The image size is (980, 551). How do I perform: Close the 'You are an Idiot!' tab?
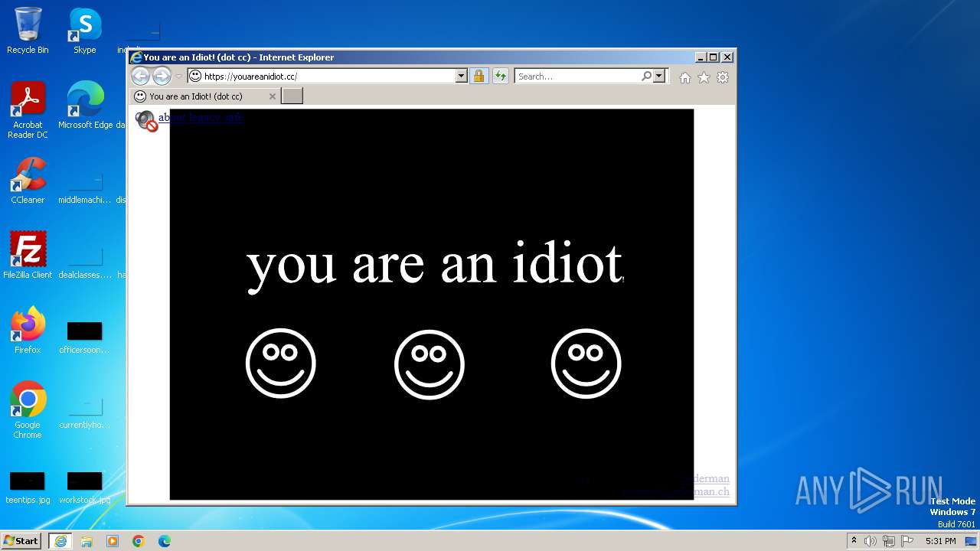272,96
